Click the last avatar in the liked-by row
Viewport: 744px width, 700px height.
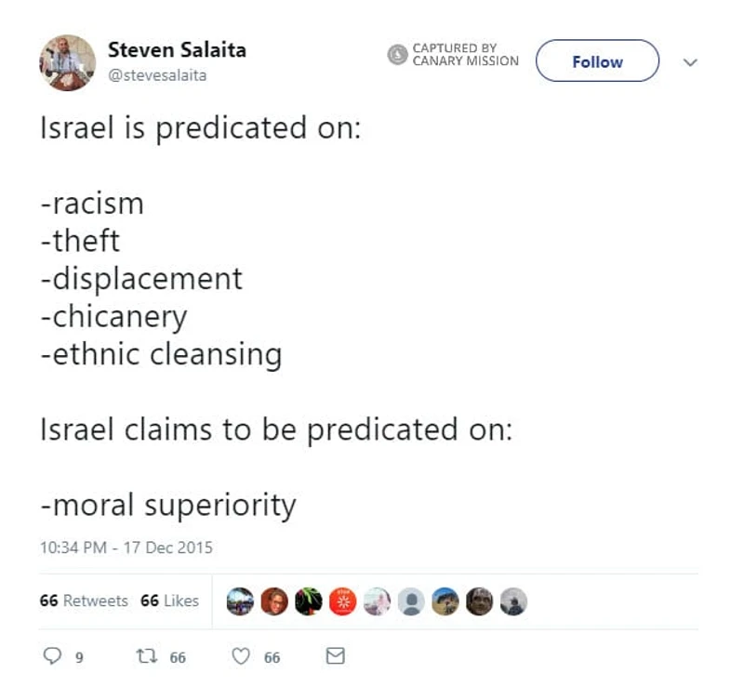512,601
